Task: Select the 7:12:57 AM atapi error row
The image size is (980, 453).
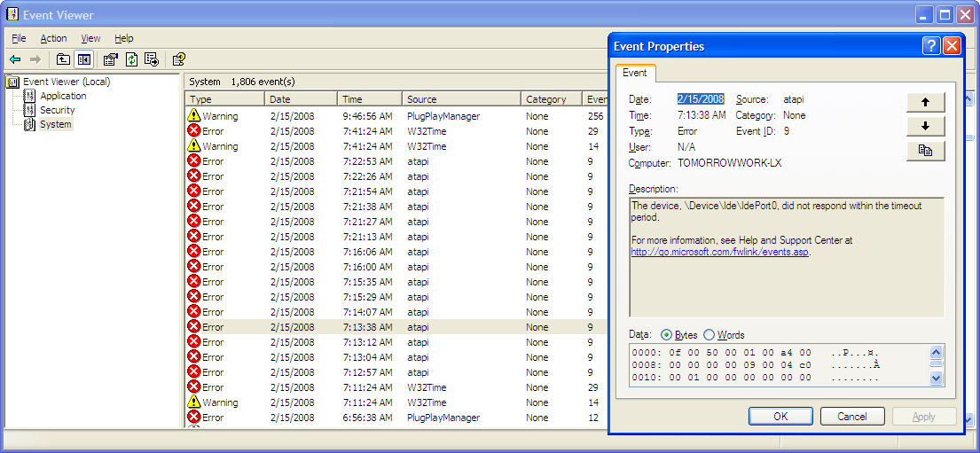Action: click(396, 371)
